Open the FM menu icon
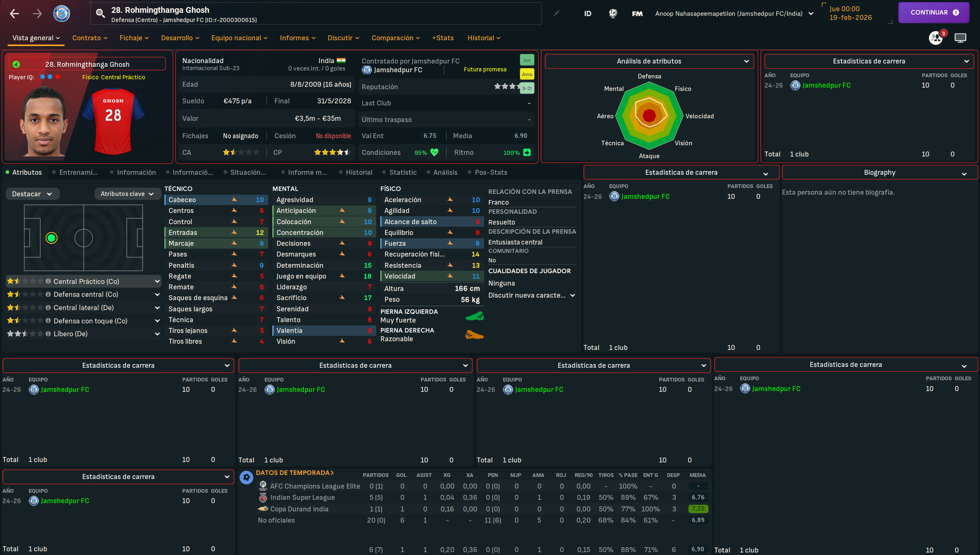Viewport: 980px width, 555px height. pyautogui.click(x=637, y=14)
